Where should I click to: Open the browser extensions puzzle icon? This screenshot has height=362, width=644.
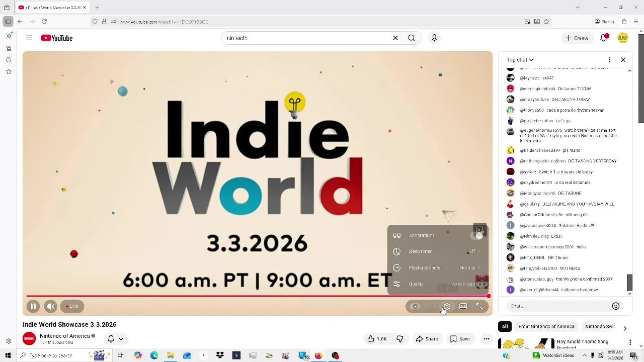(x=624, y=22)
